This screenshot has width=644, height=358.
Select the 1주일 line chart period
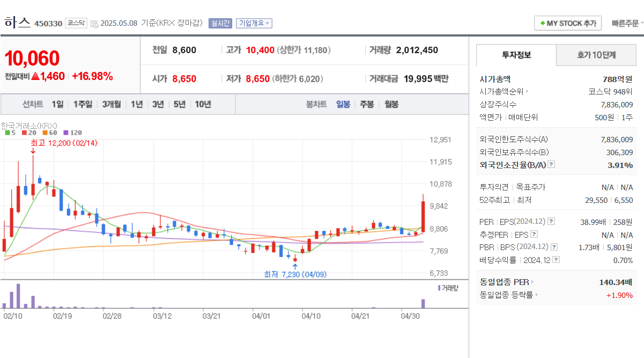point(83,104)
